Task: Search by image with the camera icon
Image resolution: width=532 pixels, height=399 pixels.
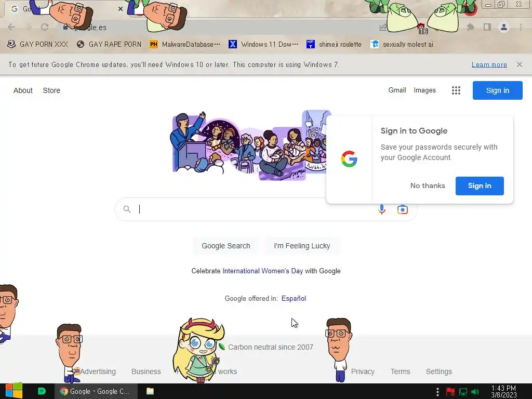Action: (x=403, y=209)
